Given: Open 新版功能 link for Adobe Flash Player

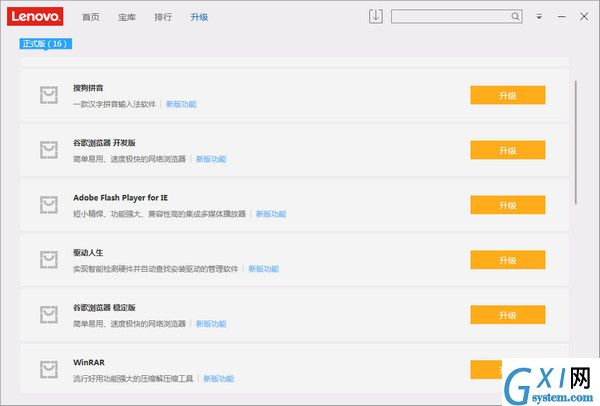Looking at the screenshot, I should [x=271, y=214].
